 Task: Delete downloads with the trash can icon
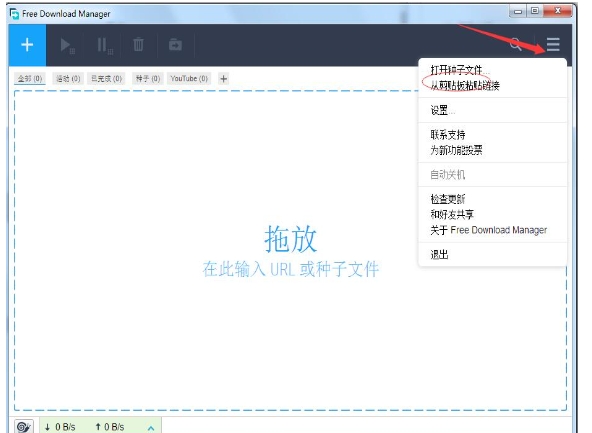[138, 45]
